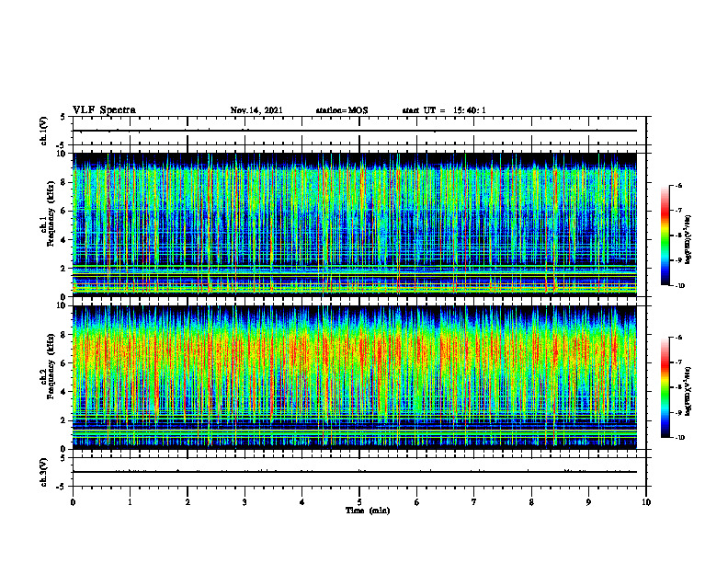This screenshot has height=563, width=728.
Task: Click inside the ch.1 spectrogram panel
Action: click(355, 224)
